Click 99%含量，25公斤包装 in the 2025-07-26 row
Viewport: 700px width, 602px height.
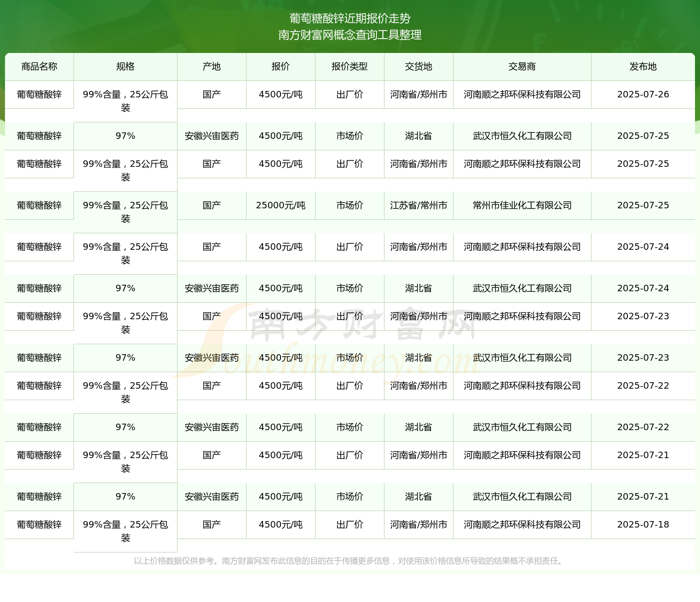tap(125, 101)
